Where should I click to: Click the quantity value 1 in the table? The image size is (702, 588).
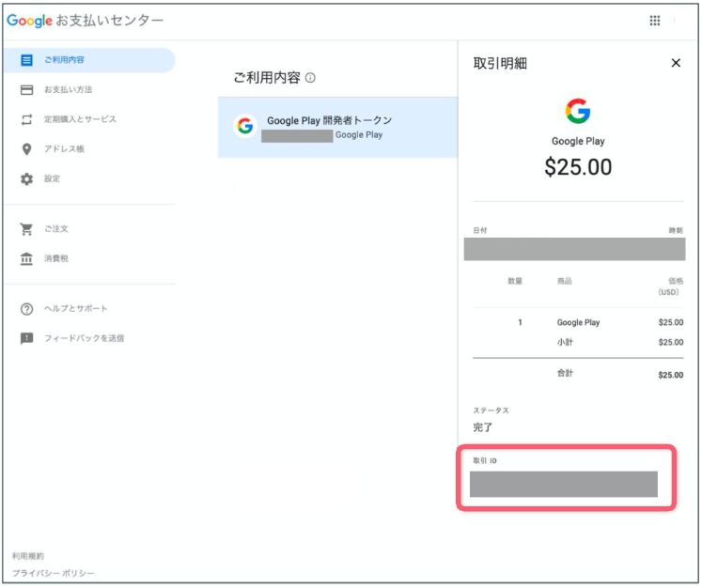[x=520, y=322]
